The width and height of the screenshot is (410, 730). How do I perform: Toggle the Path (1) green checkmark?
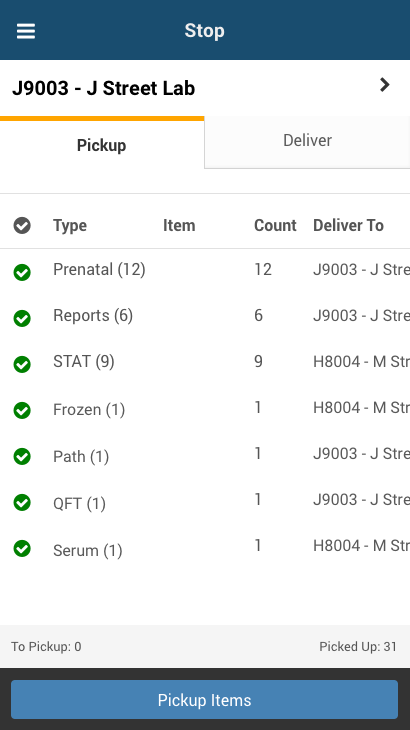coord(22,457)
